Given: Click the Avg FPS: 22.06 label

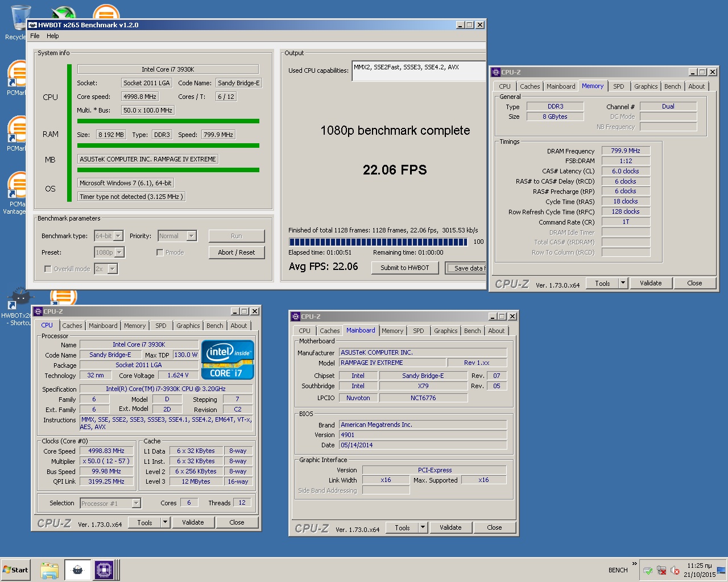Looking at the screenshot, I should (x=324, y=267).
